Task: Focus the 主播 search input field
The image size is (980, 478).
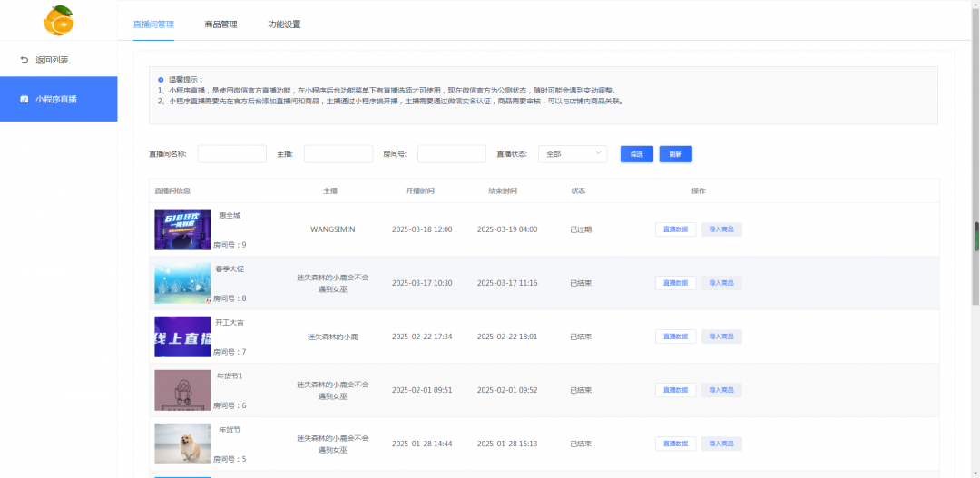Action: point(338,154)
